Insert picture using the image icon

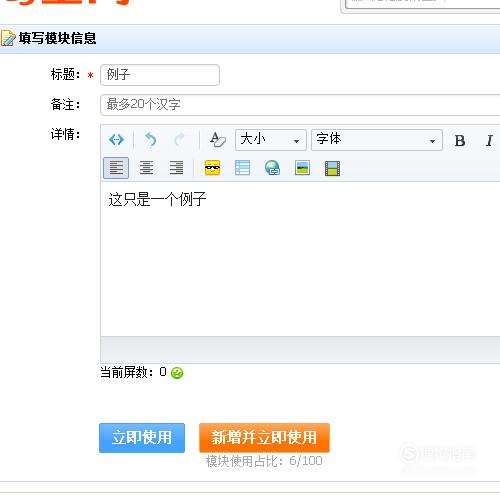point(302,168)
